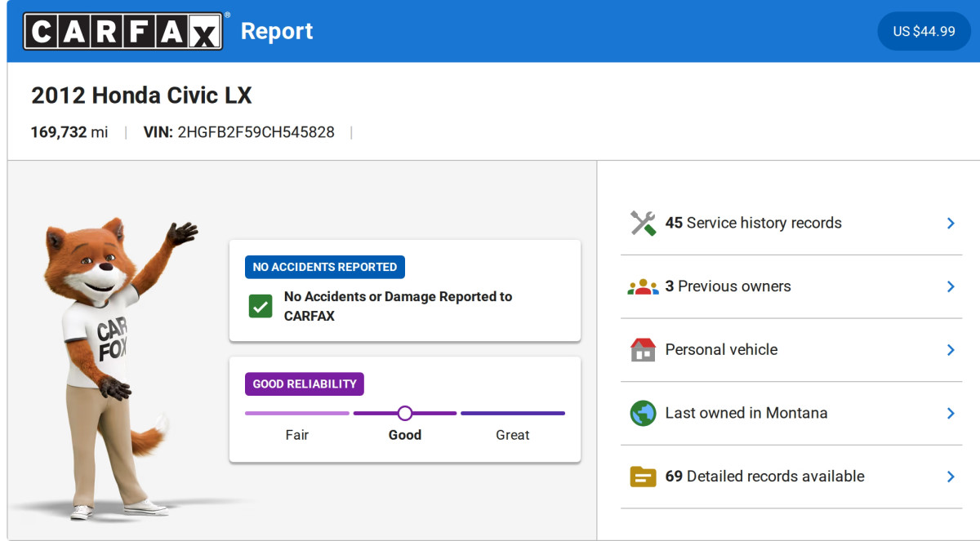Screen dimensions: 980x541
Task: Click the yellow folder detailed records icon
Action: [644, 477]
